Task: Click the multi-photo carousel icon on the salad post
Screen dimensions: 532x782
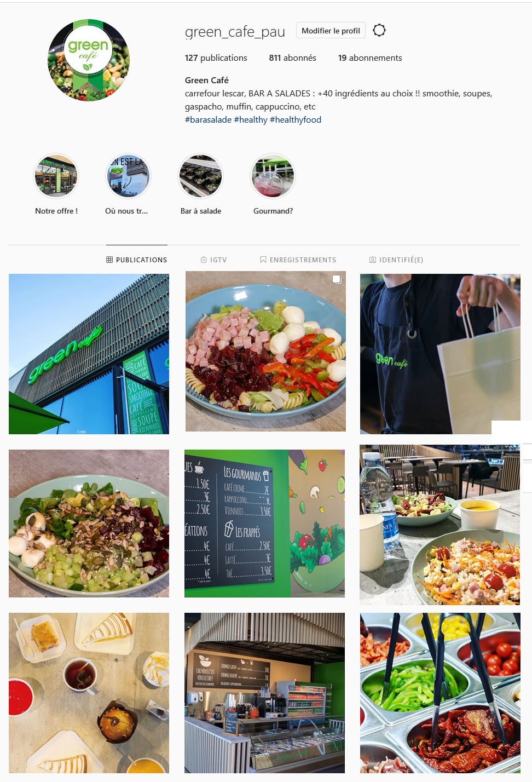Action: (337, 279)
